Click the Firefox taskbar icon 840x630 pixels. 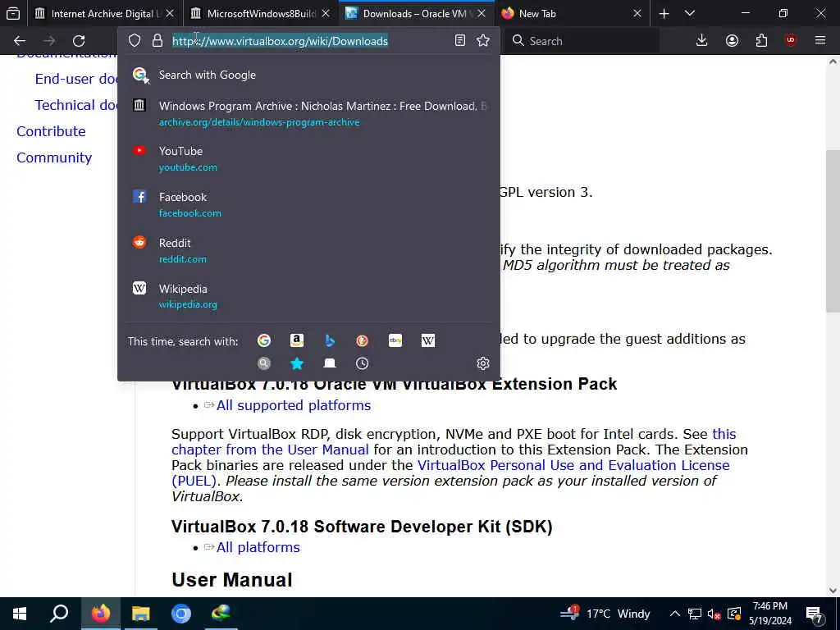coord(100,614)
